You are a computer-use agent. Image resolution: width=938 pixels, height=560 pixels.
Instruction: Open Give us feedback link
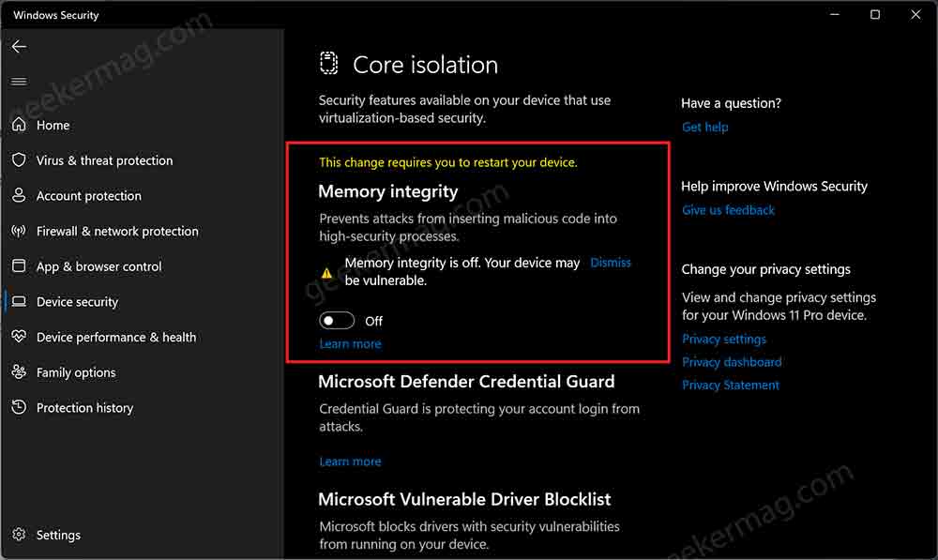pyautogui.click(x=728, y=210)
